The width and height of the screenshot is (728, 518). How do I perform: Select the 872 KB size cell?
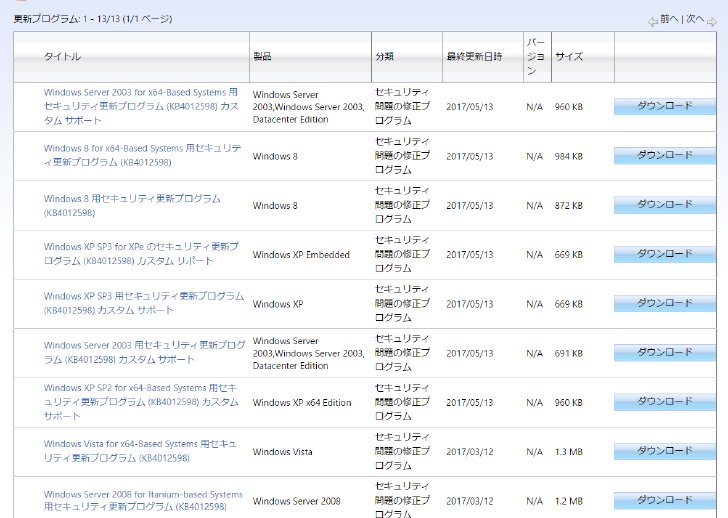point(569,206)
